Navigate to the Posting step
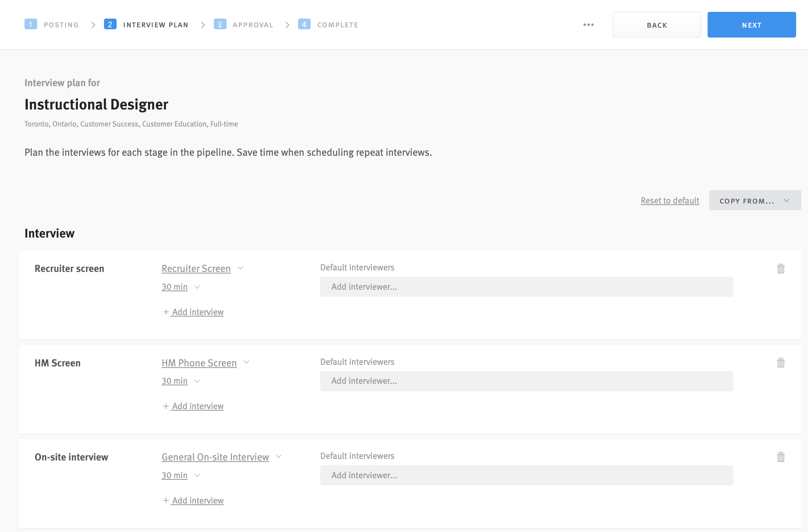The height and width of the screenshot is (532, 808). click(61, 25)
